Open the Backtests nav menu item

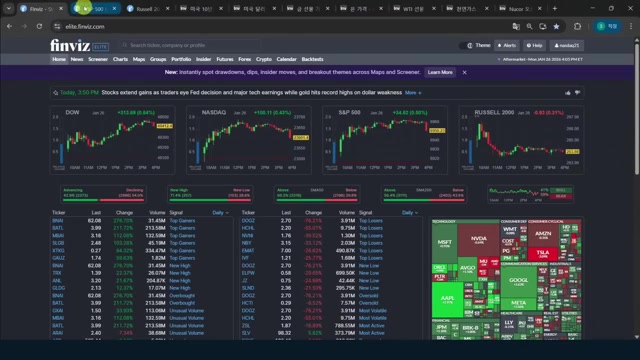point(312,59)
